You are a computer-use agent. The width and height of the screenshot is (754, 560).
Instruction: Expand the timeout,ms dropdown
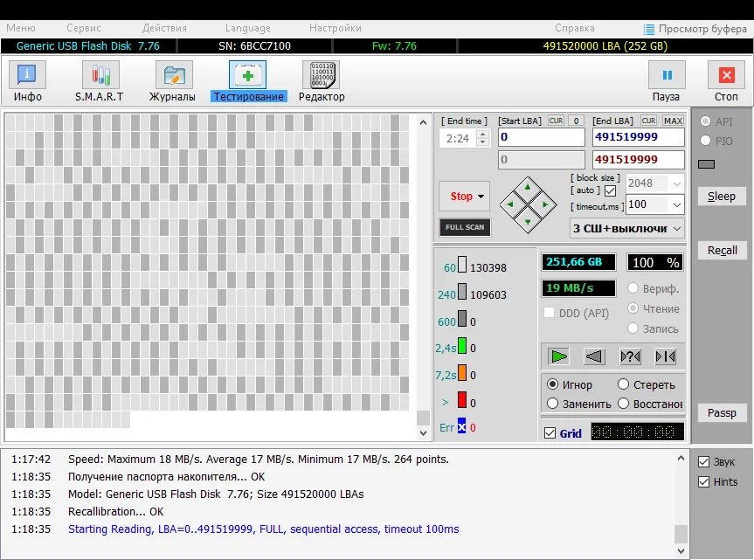(x=677, y=204)
